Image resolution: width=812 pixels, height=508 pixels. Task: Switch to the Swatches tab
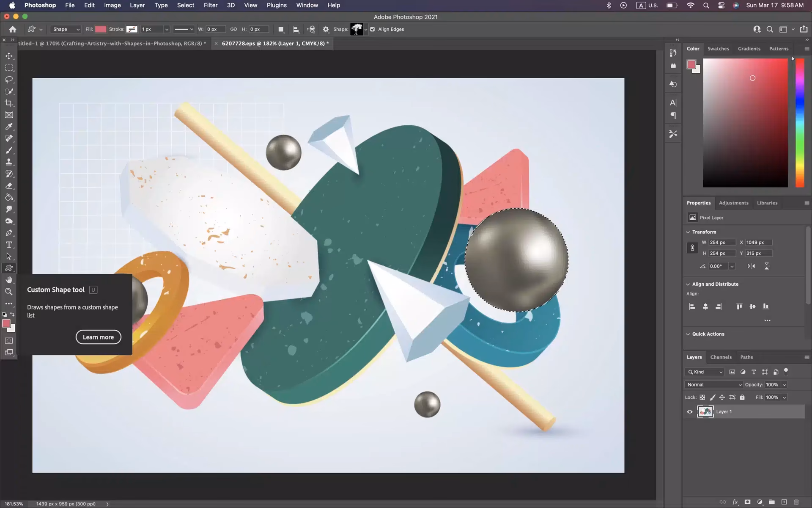(x=718, y=48)
